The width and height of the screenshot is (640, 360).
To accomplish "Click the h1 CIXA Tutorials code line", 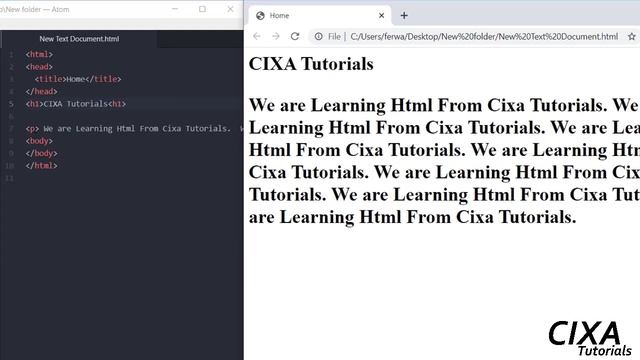I will coord(76,104).
